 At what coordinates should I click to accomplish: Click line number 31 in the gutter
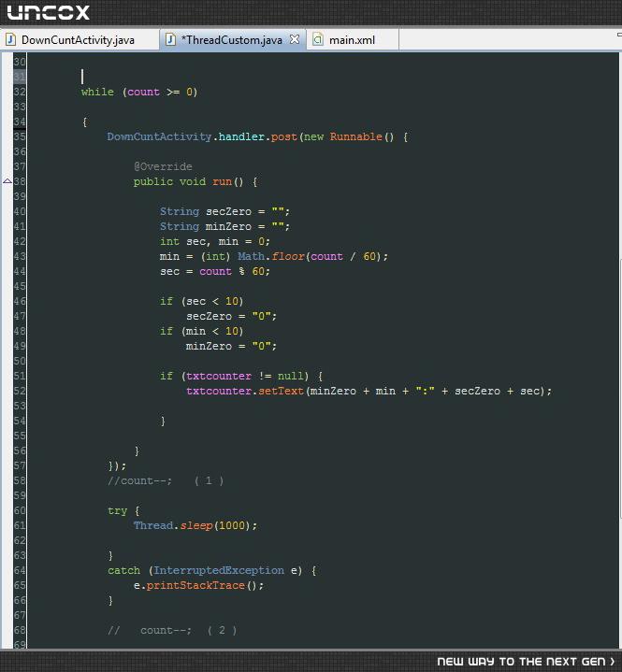click(20, 77)
